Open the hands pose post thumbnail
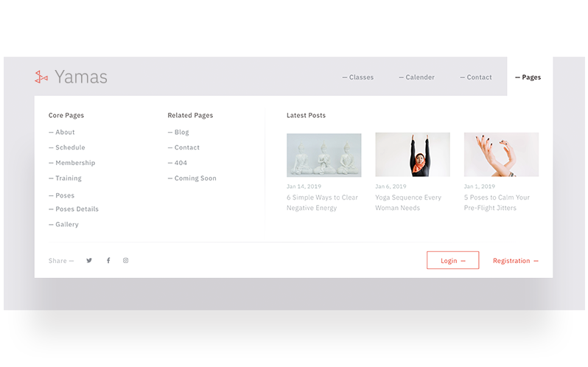Screen dimensions: 588x367 coord(501,155)
